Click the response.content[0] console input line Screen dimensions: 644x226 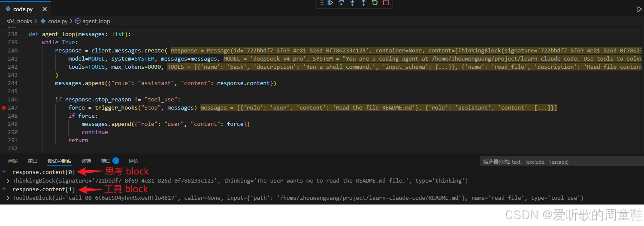pos(44,172)
